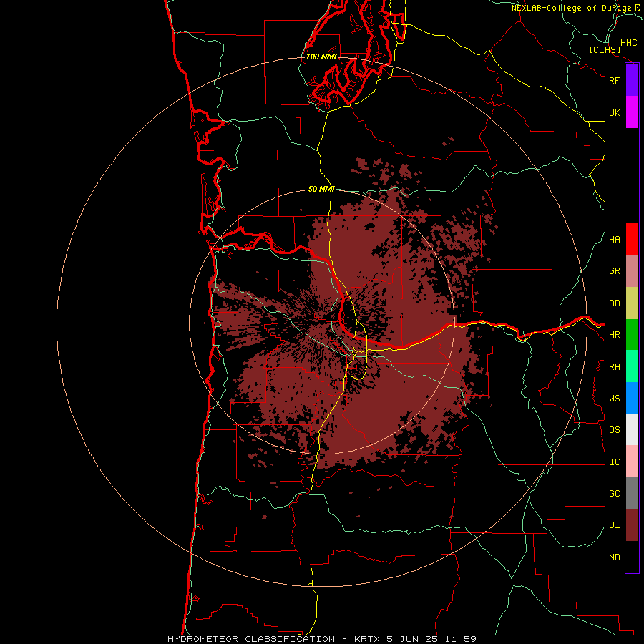Click the 5 JUN 25 date text
Viewport: 644px width, 644px height.
coord(412,639)
